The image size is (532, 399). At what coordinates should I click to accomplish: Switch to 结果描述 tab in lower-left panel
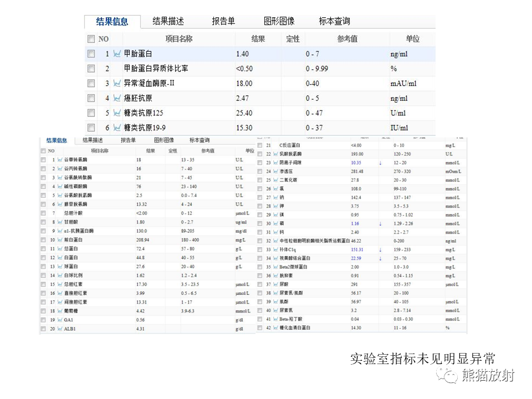pos(93,140)
